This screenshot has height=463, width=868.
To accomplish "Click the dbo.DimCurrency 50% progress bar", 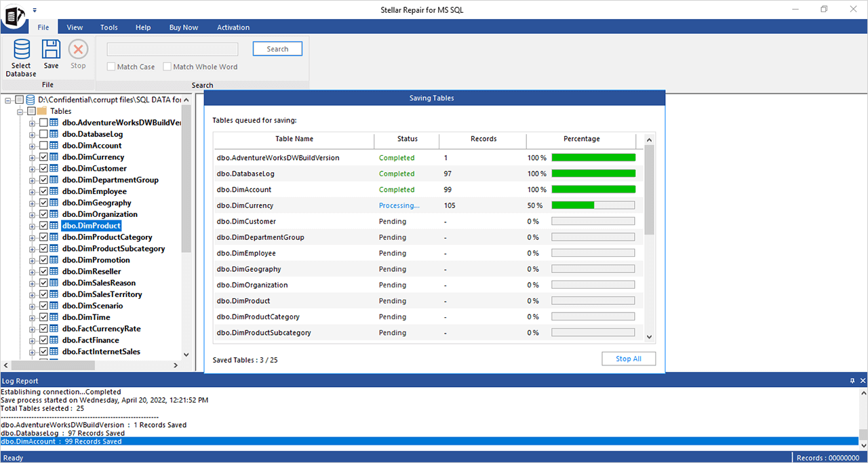I will pyautogui.click(x=593, y=205).
